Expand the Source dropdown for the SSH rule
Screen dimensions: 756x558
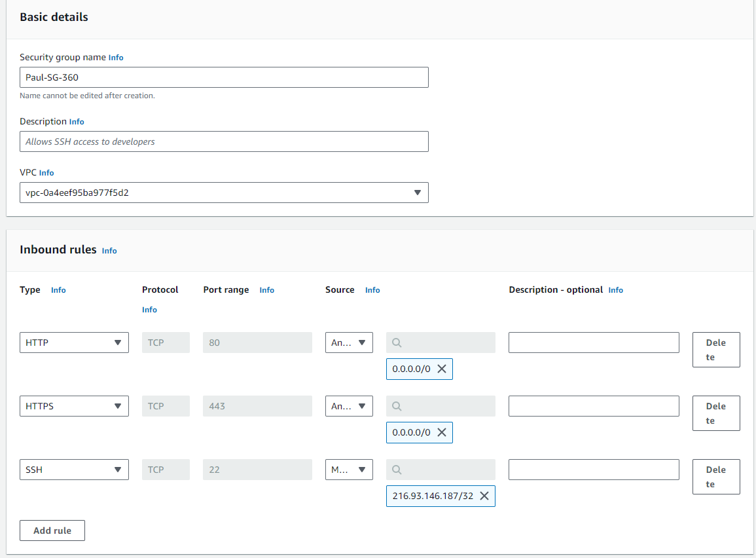[349, 470]
